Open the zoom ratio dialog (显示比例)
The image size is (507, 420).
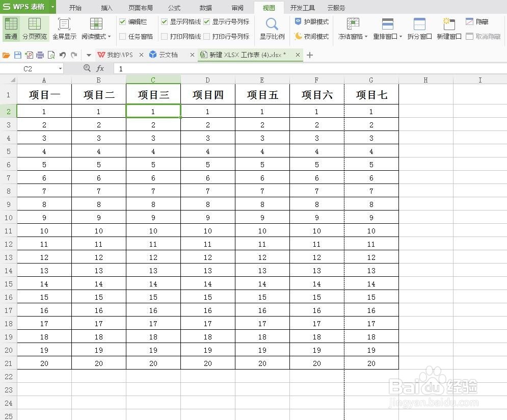coord(272,29)
